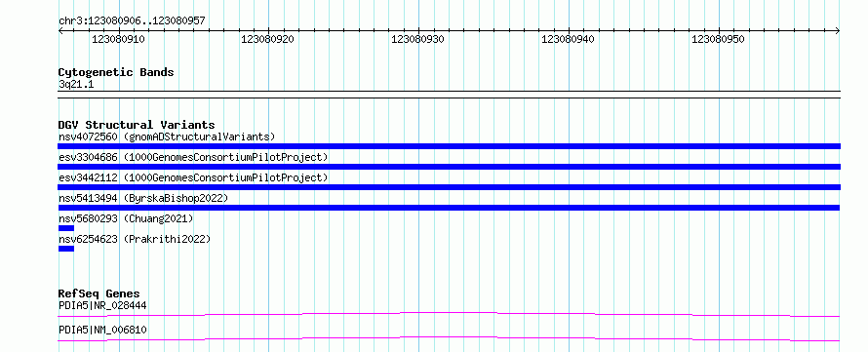Open the nsv5680293 Chuang2021 label

tap(126, 218)
